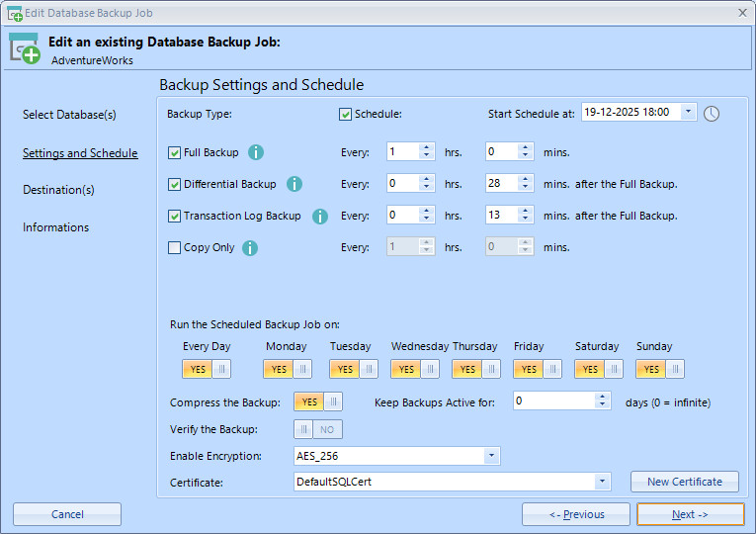Uncheck the Transaction Log Backup checkbox

[174, 217]
